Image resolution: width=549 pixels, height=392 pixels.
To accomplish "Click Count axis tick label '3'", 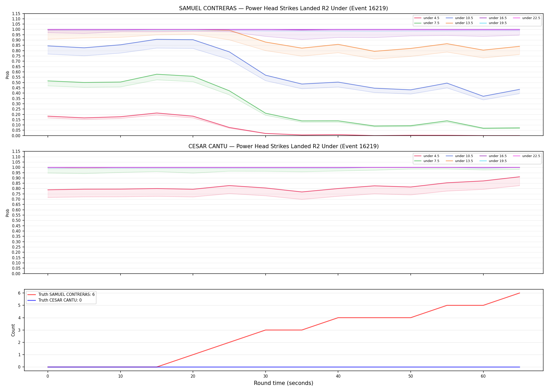I will tap(19, 330).
